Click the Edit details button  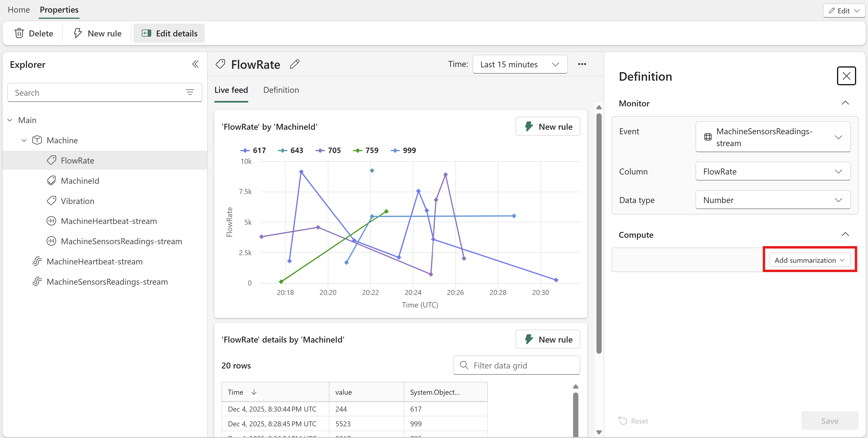click(169, 33)
